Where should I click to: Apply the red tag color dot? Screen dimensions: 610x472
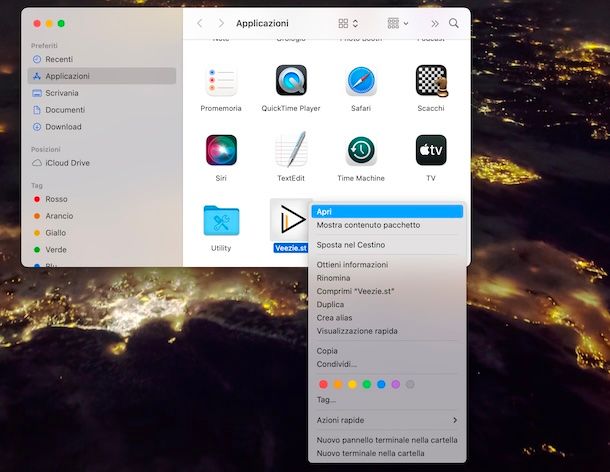tap(323, 384)
